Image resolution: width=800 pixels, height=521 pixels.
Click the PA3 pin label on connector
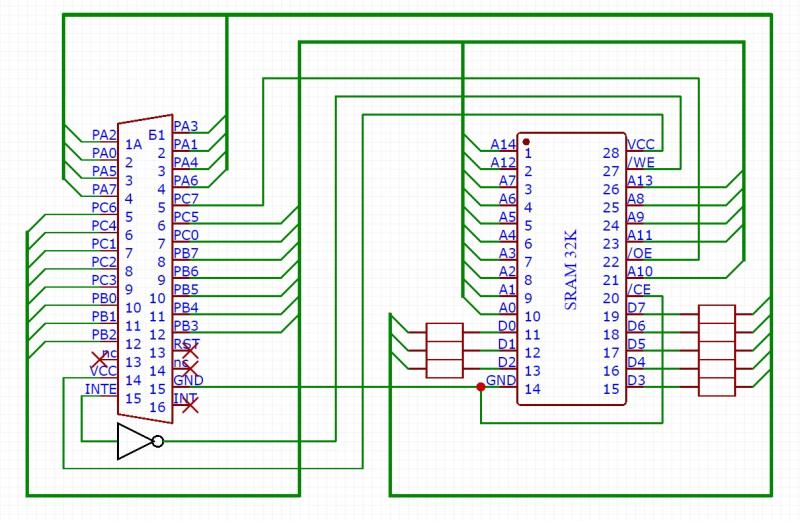(186, 126)
